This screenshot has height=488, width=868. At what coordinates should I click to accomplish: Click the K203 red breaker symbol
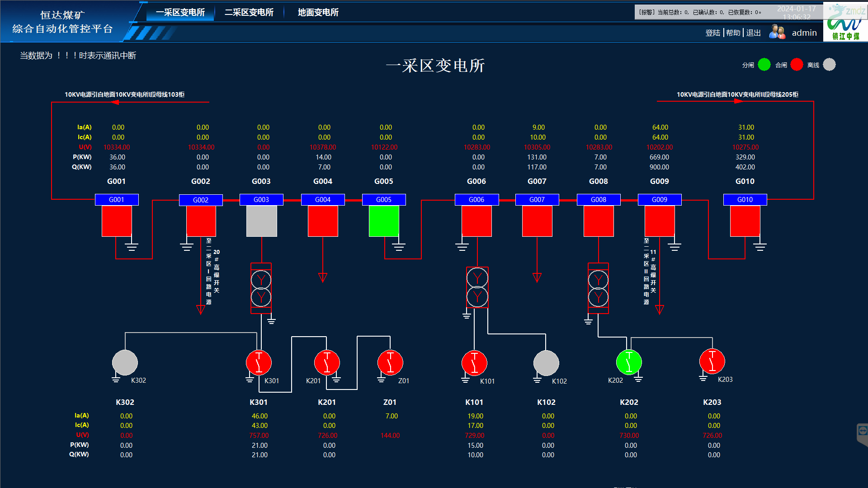click(712, 361)
